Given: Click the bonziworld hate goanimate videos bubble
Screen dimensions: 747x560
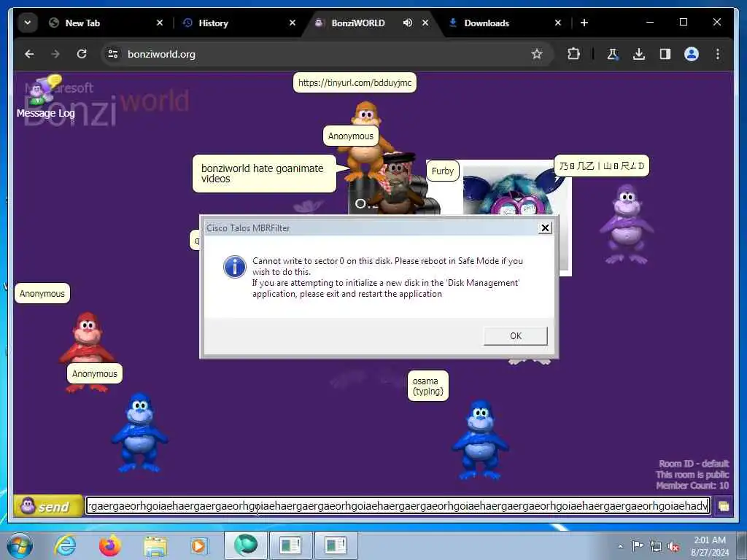Looking at the screenshot, I should [264, 174].
